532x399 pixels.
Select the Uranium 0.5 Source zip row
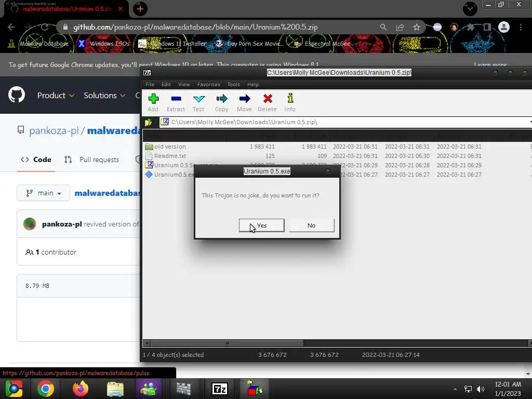pos(337,165)
